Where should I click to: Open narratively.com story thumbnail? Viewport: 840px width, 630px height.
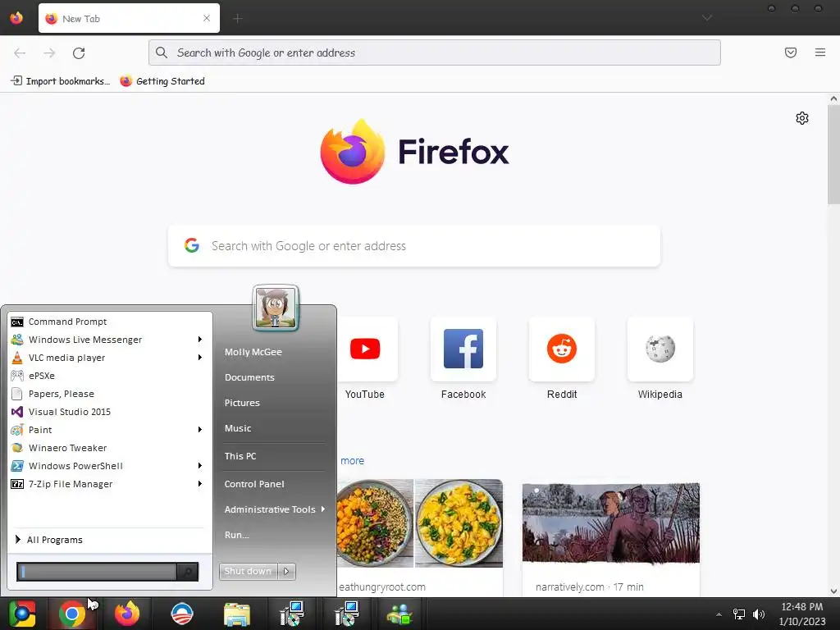click(610, 523)
